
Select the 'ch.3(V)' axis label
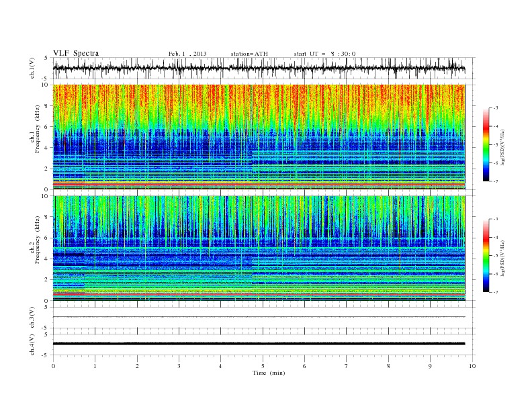(x=32, y=318)
